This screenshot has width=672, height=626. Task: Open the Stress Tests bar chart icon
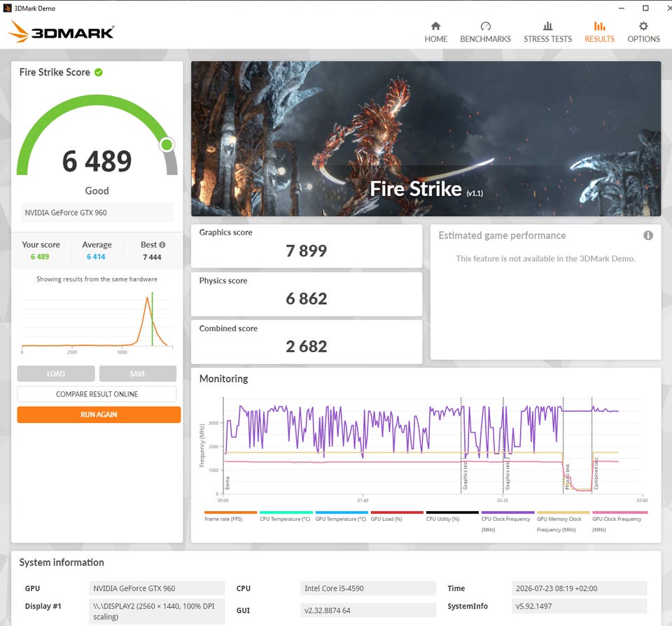tap(547, 26)
